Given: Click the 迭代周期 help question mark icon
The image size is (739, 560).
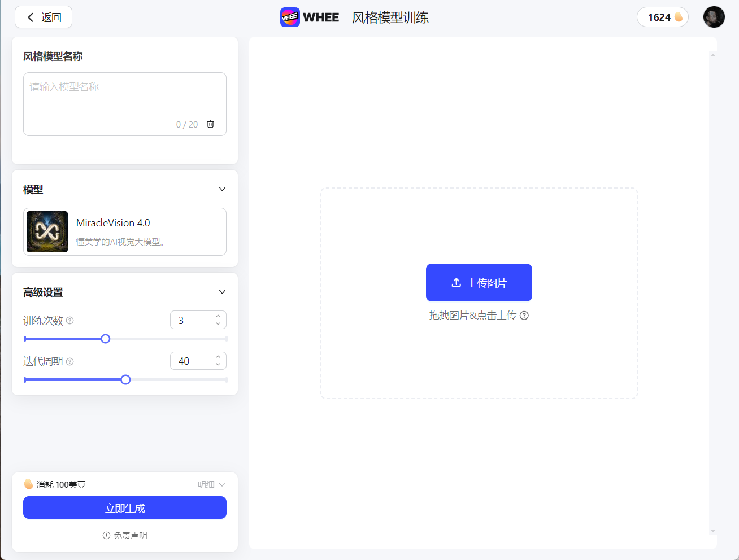Looking at the screenshot, I should click(x=69, y=361).
